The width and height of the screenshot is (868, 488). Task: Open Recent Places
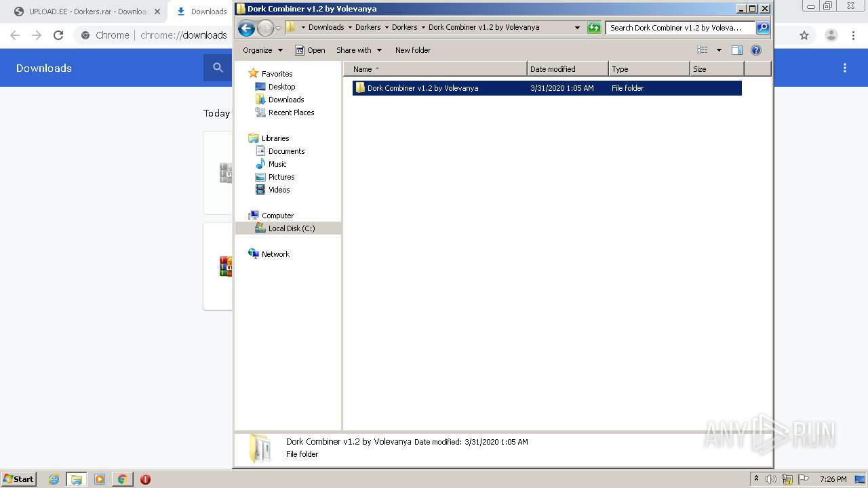[x=291, y=113]
